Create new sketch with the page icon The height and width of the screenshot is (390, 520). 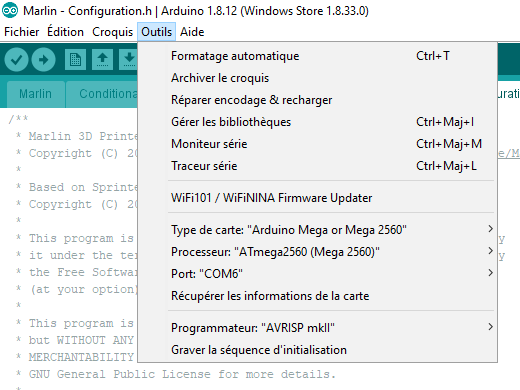click(x=75, y=60)
